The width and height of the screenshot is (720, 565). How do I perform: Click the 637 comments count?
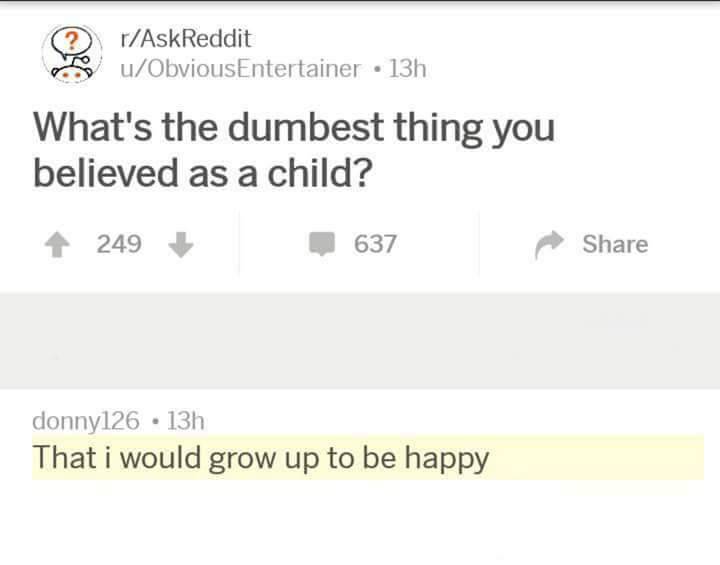click(x=375, y=244)
